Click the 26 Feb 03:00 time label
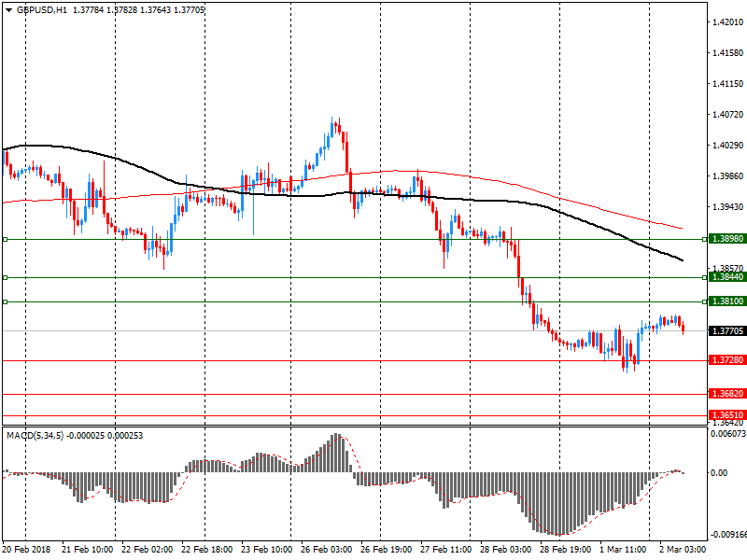The width and height of the screenshot is (747, 560). point(325,551)
